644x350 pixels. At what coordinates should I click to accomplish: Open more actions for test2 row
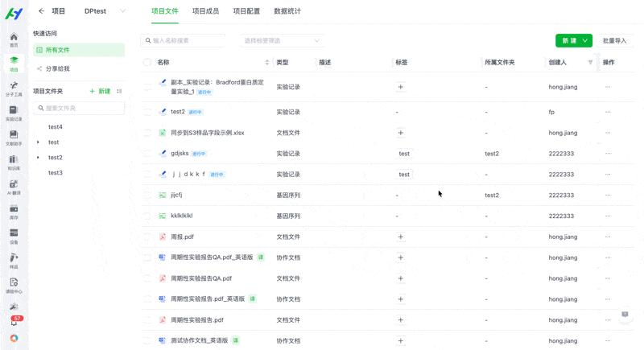point(608,112)
